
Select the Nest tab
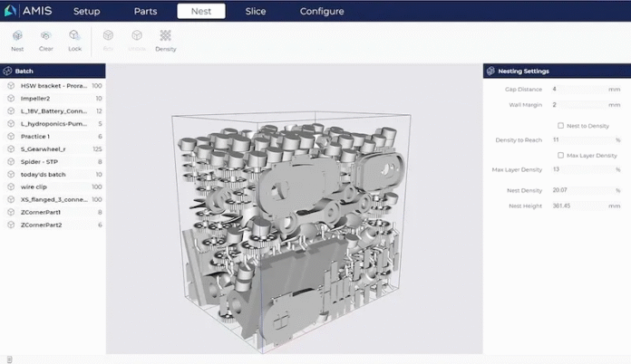pos(201,11)
